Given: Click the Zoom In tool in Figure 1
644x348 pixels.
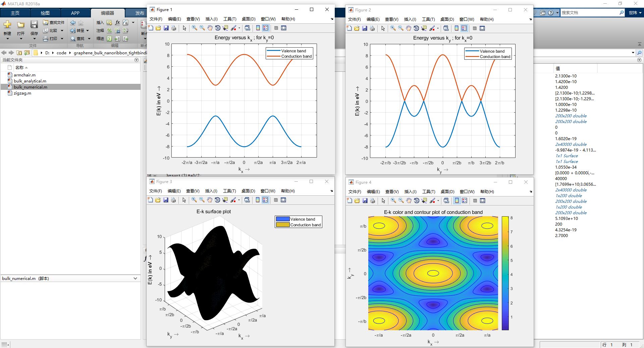Looking at the screenshot, I should pyautogui.click(x=194, y=28).
